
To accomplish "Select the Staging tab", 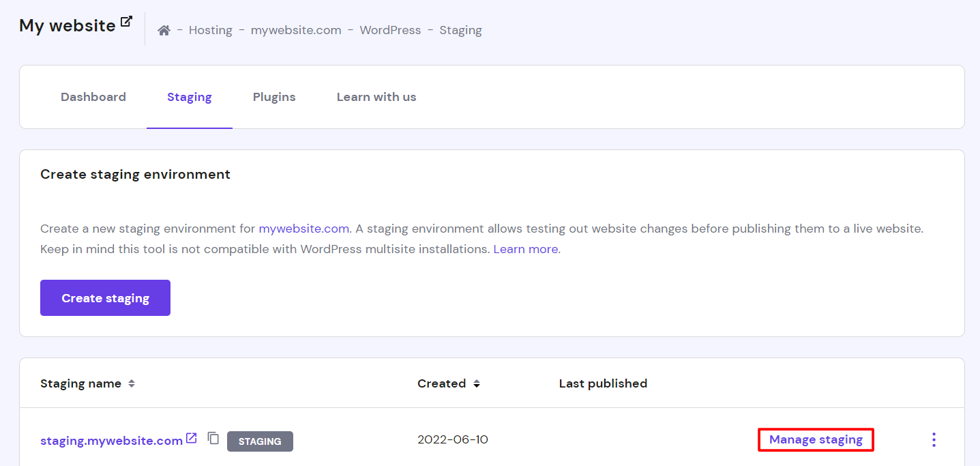I will [x=189, y=96].
